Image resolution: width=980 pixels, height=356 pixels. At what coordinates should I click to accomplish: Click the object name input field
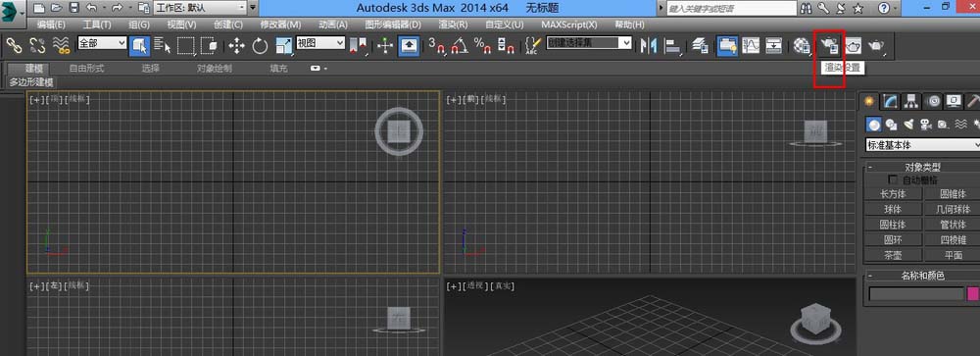coord(916,293)
